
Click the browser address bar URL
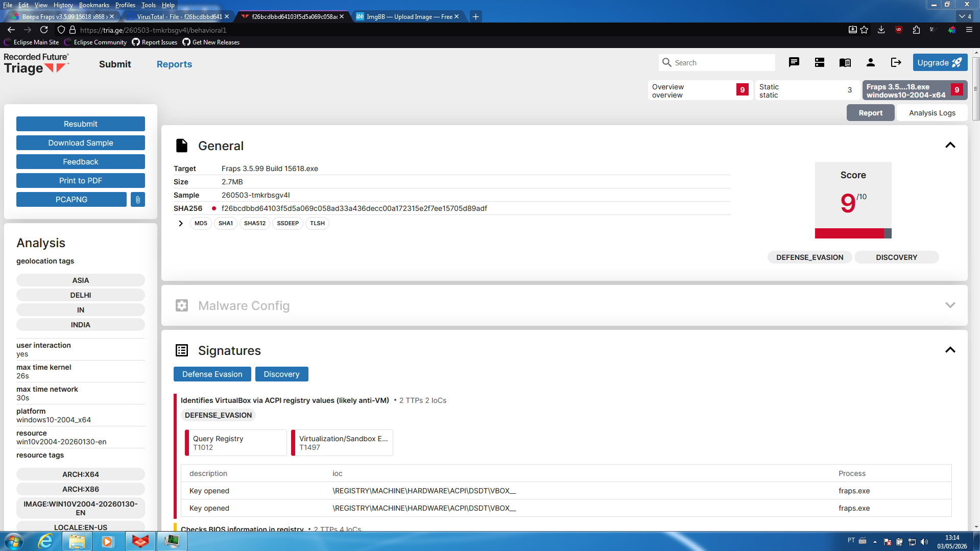point(153,30)
